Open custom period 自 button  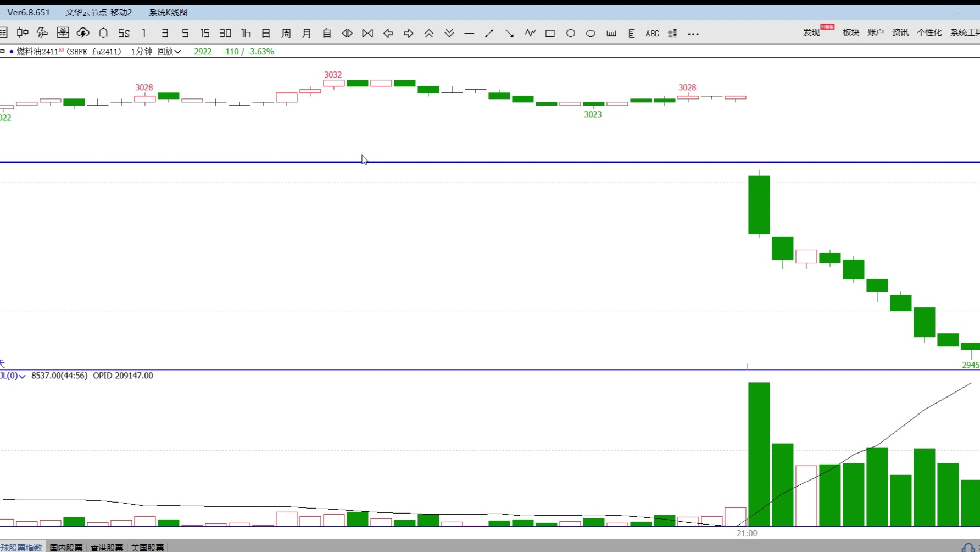tap(327, 33)
